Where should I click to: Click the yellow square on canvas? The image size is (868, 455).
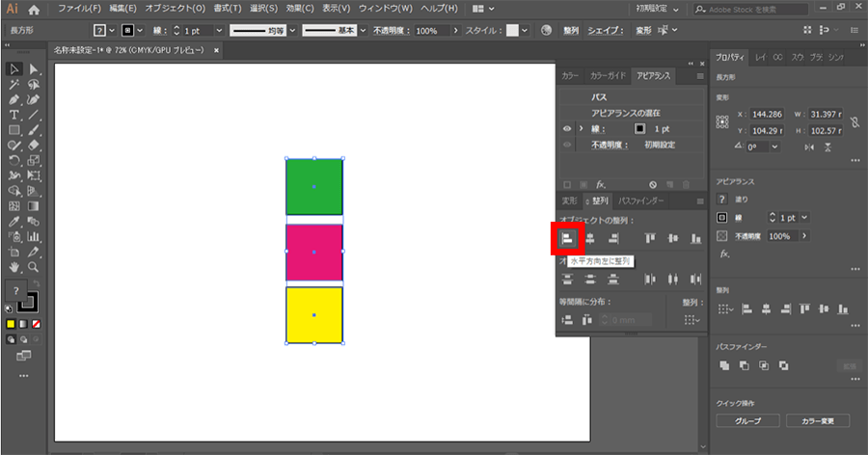click(x=313, y=315)
